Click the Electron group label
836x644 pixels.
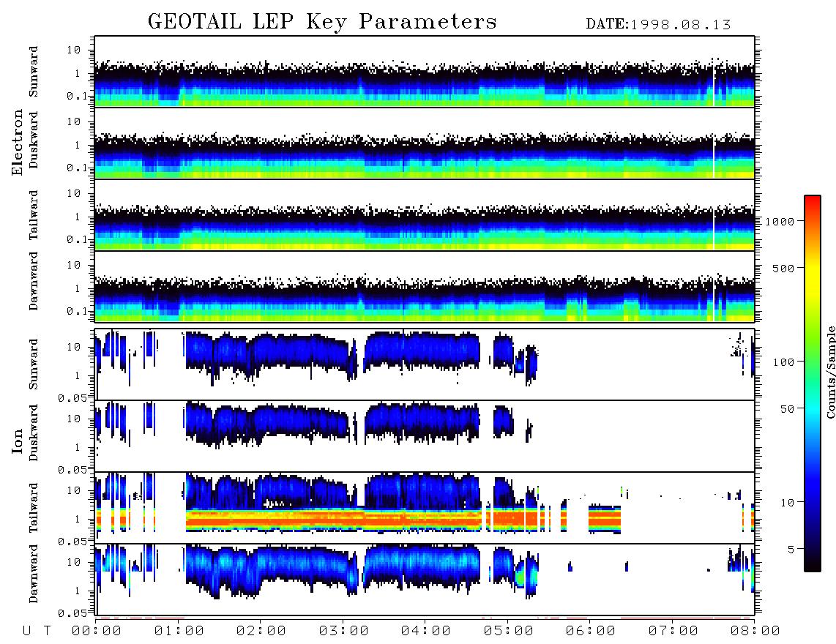pos(17,142)
